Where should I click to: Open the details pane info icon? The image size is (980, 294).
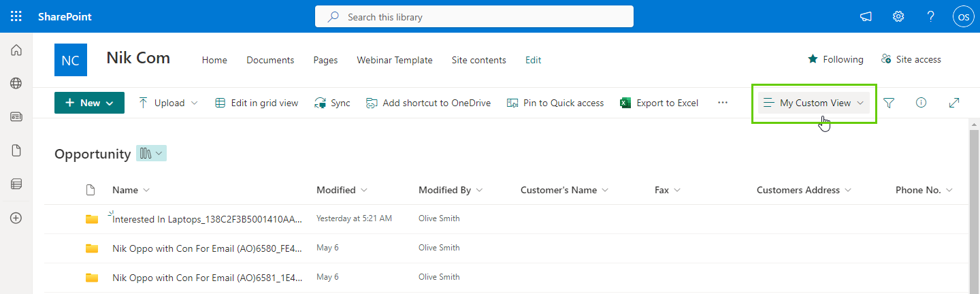[x=921, y=103]
